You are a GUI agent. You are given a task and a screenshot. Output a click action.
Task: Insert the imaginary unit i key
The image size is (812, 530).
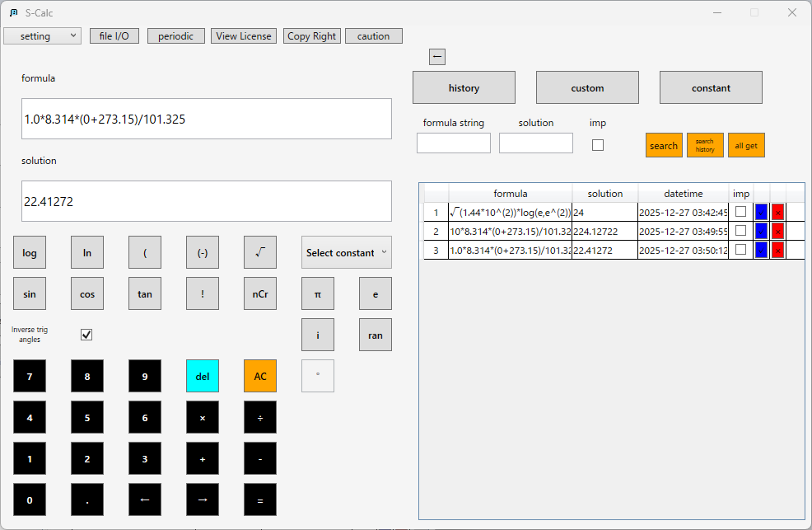click(x=317, y=335)
